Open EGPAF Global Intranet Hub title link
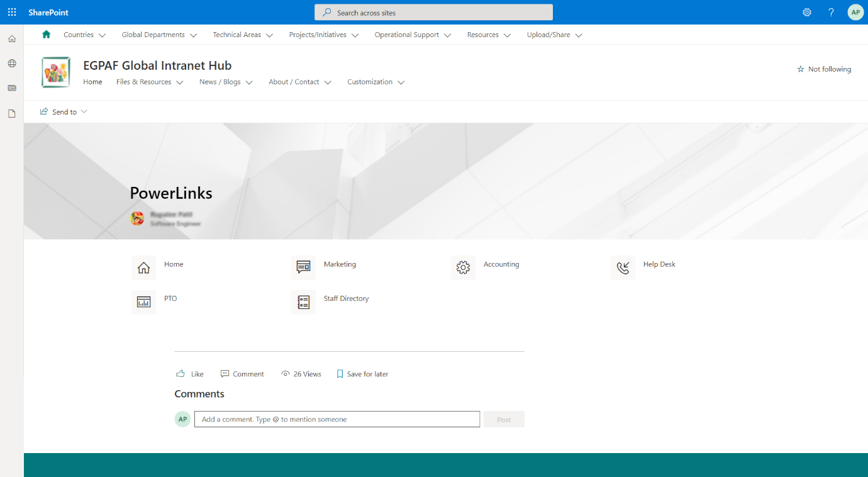Image resolution: width=868 pixels, height=477 pixels. point(157,65)
